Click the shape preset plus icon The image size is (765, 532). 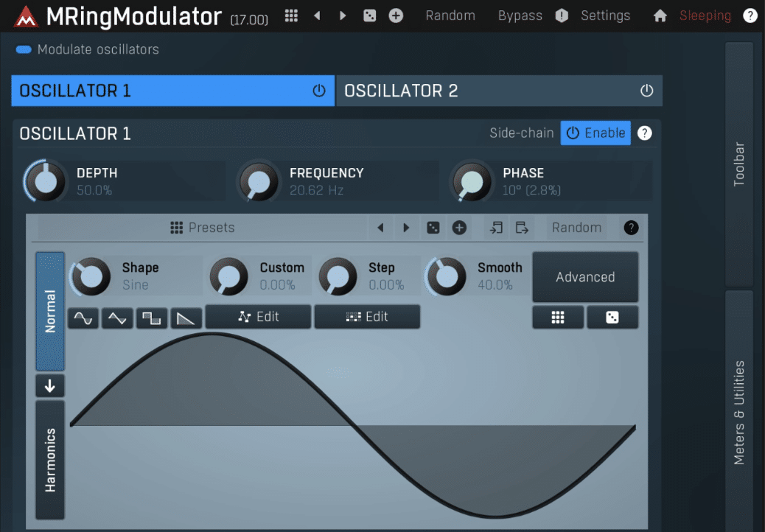[459, 228]
